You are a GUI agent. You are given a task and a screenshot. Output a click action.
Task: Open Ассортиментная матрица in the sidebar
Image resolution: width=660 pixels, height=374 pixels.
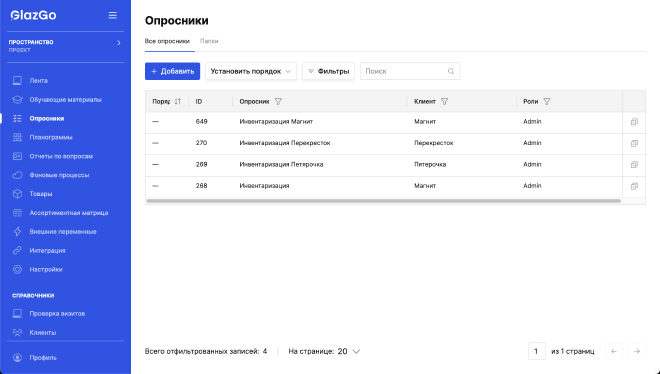69,213
